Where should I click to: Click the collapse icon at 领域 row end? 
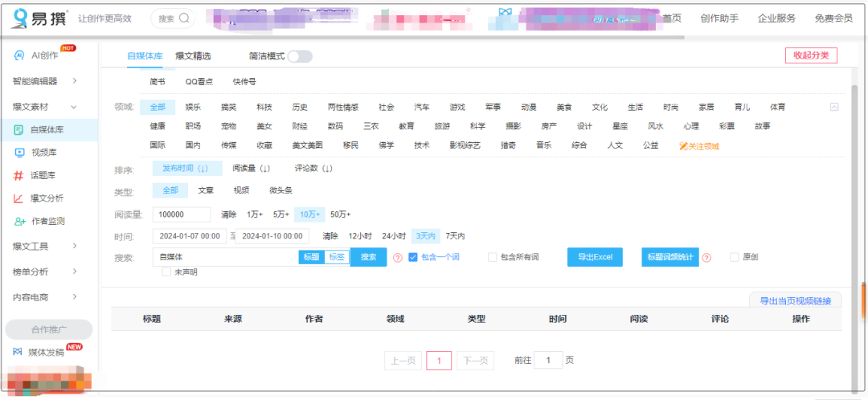click(834, 108)
